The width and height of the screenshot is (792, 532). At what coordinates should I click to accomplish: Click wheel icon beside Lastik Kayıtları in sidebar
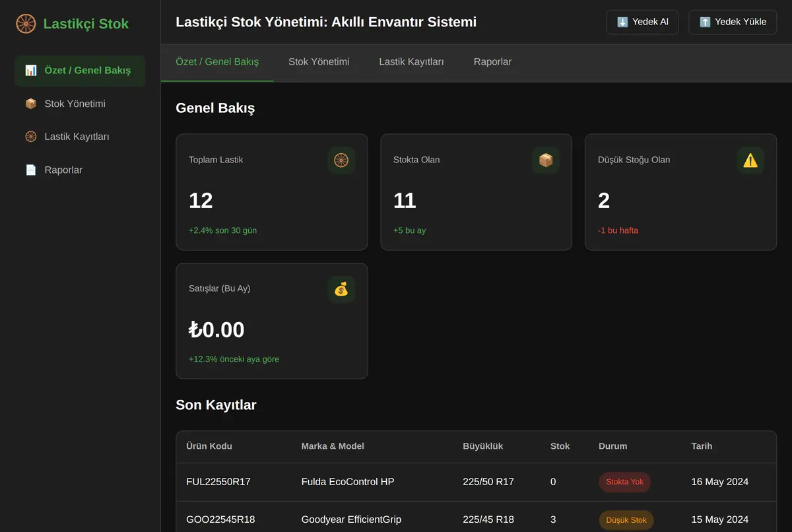click(x=31, y=137)
